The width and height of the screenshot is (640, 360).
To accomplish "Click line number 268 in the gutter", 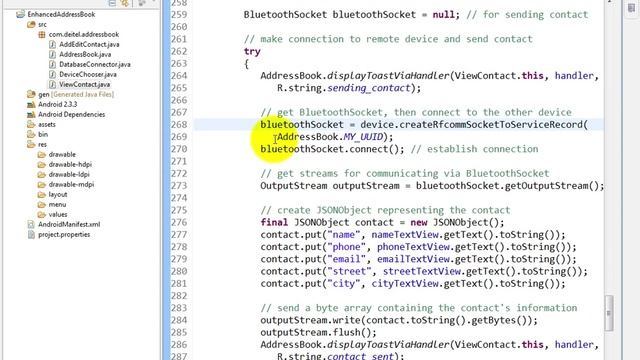I will point(179,124).
